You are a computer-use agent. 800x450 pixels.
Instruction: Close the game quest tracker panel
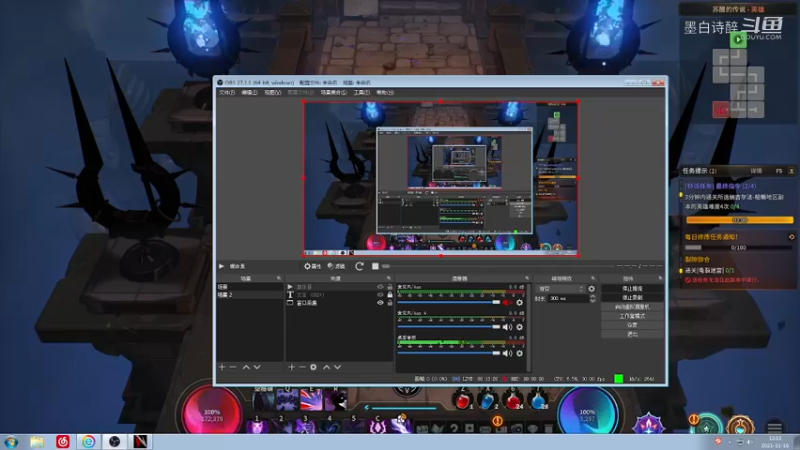(791, 171)
